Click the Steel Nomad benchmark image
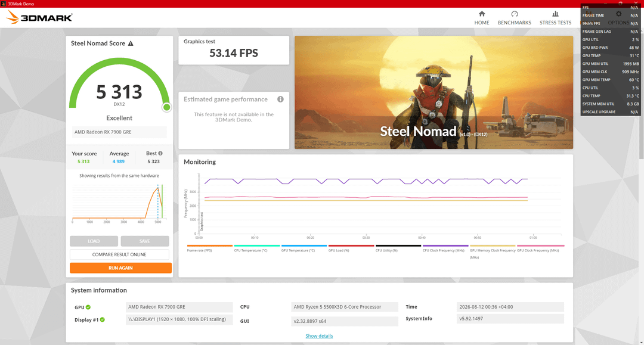Screen dimensions: 644x345 click(434, 92)
